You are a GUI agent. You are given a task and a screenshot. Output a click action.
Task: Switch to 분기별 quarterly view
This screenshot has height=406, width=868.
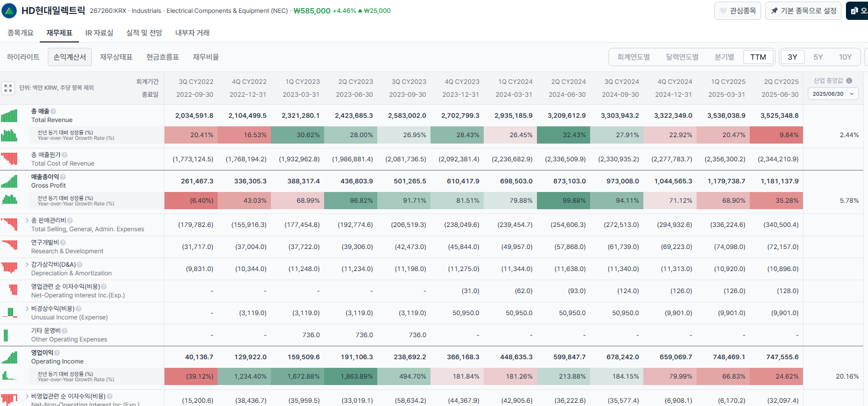click(x=724, y=57)
